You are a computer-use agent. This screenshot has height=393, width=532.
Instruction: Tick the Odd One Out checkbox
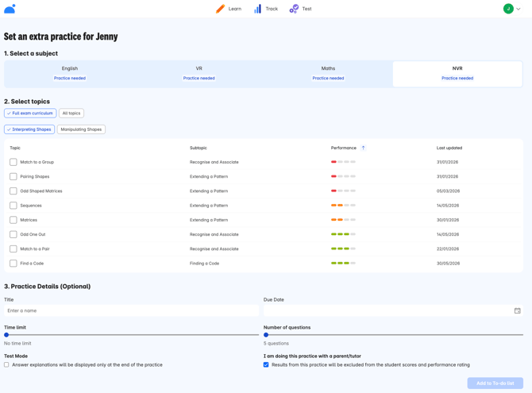click(13, 234)
